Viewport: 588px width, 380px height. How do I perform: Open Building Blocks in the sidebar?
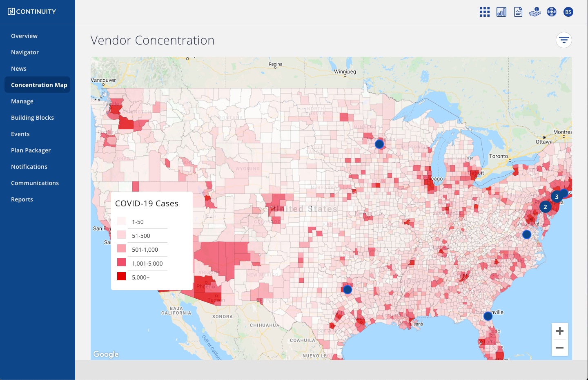click(32, 118)
